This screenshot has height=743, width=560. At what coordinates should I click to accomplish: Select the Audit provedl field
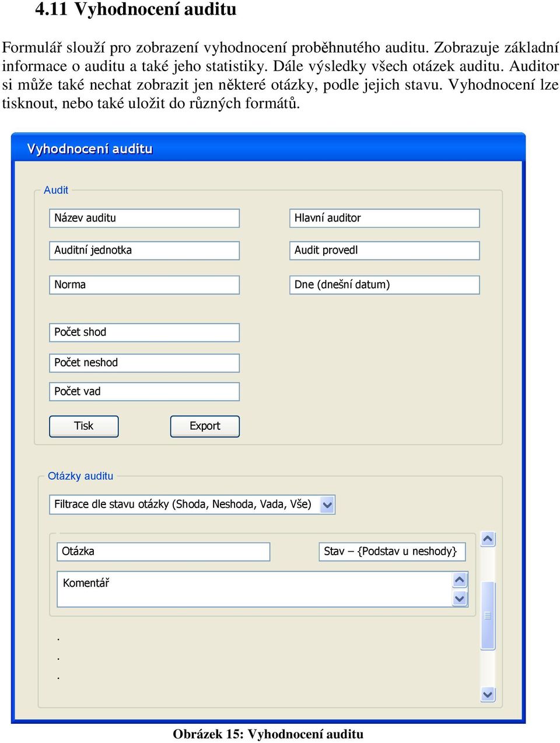pyautogui.click(x=384, y=250)
